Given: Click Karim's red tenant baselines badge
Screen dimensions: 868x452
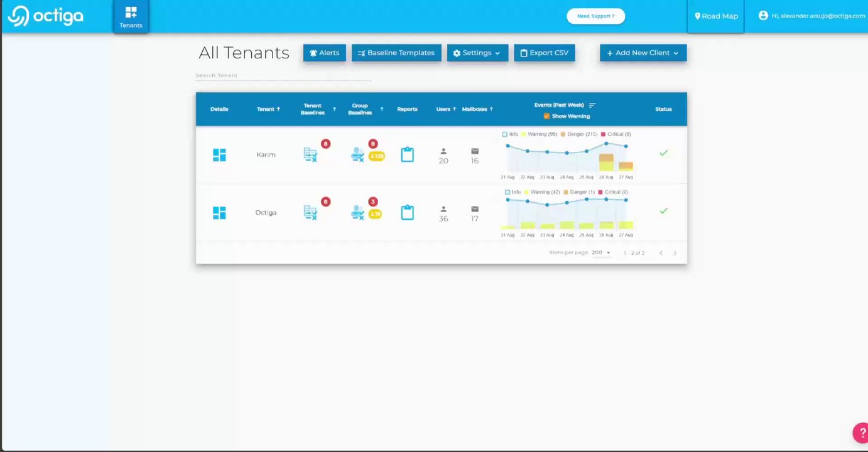Looking at the screenshot, I should [325, 144].
